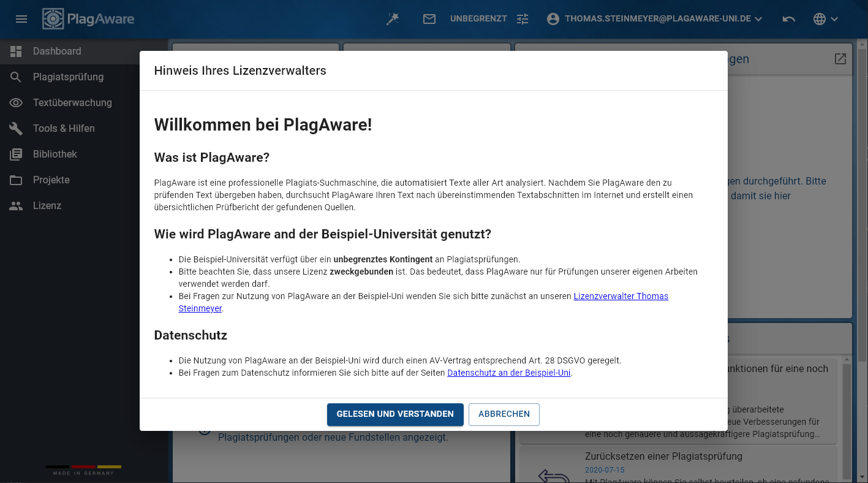The width and height of the screenshot is (868, 483).
Task: Click the Hinweis Ihres Lizenzverwalters dialog title
Action: tap(240, 70)
